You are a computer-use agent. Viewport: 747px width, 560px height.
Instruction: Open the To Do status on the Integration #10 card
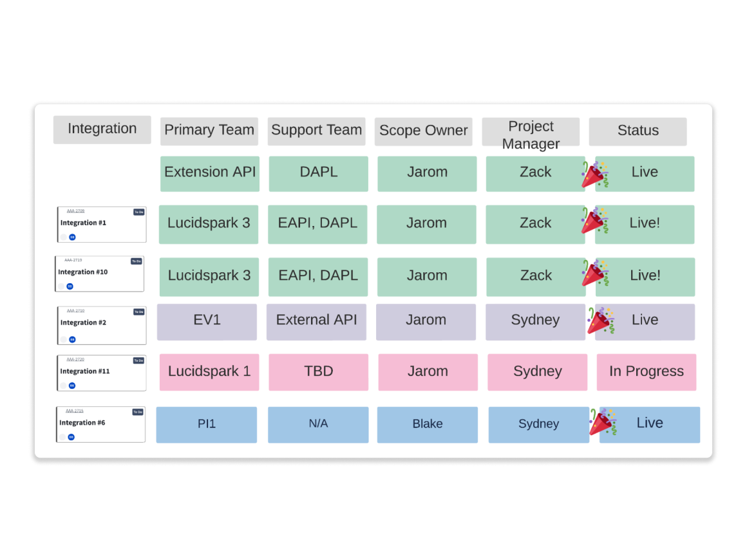coord(137,261)
